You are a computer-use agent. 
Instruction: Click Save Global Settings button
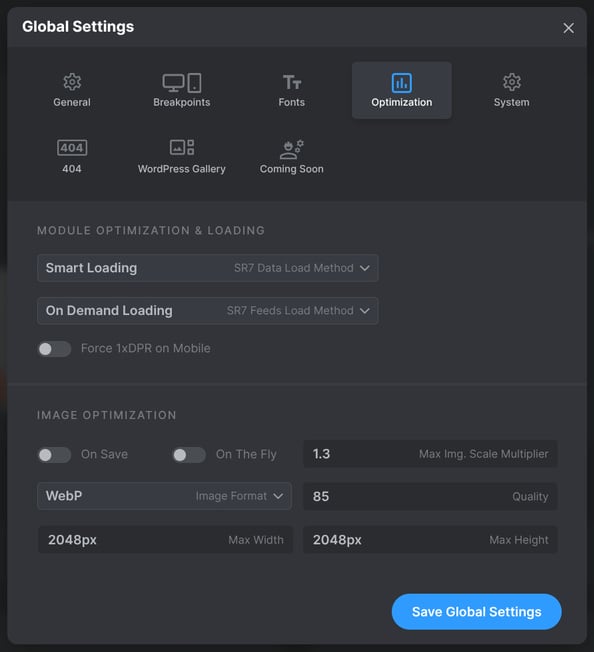(x=476, y=612)
